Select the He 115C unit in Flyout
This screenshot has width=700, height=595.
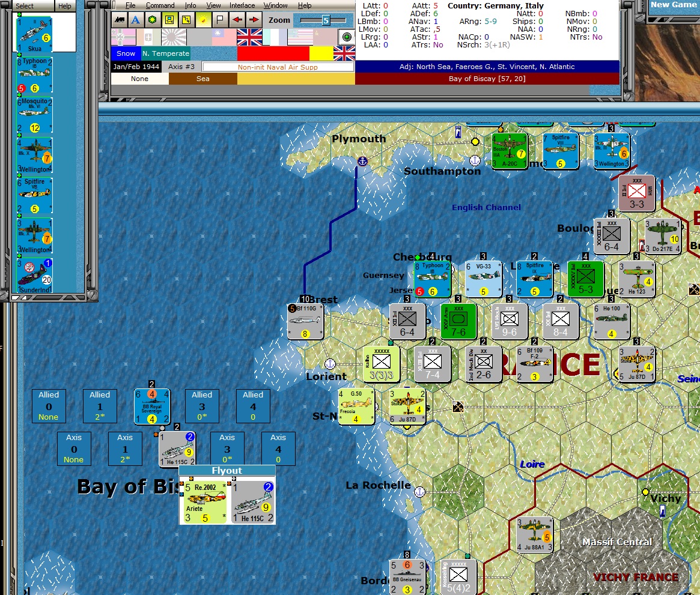pyautogui.click(x=253, y=502)
